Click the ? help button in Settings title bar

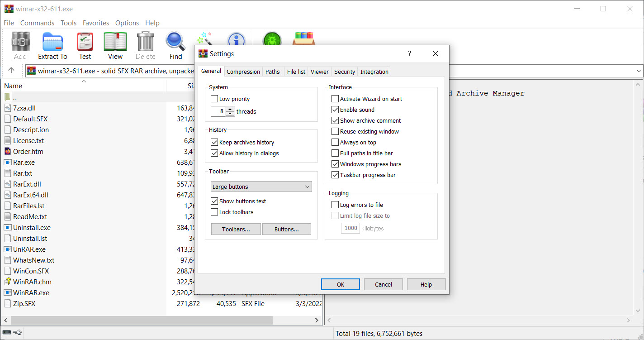coord(410,53)
